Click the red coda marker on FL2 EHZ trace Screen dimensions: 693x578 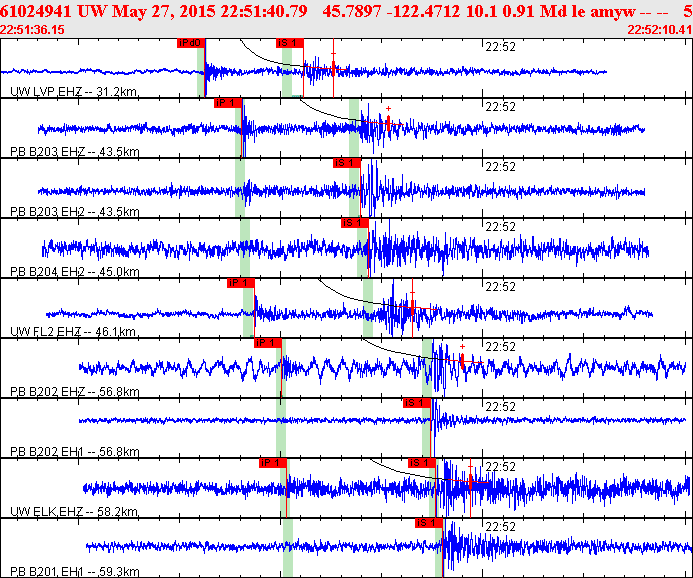coord(412,307)
